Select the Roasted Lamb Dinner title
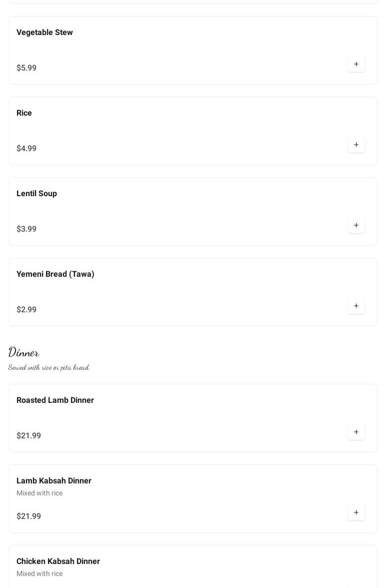This screenshot has height=588, width=385. [x=55, y=400]
